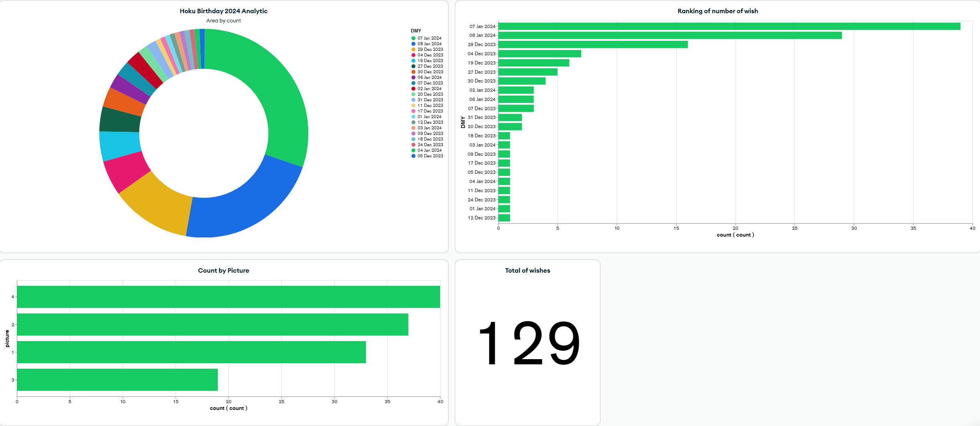Select '06 Jan 2024' text in the donut legend
Image resolution: width=980 pixels, height=426 pixels.
click(x=429, y=77)
